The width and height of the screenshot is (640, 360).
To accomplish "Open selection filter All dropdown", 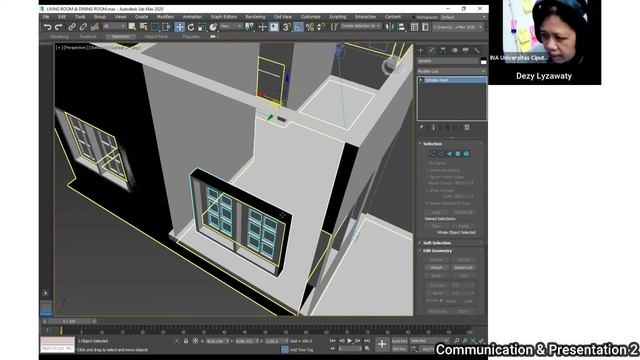I will (114, 27).
